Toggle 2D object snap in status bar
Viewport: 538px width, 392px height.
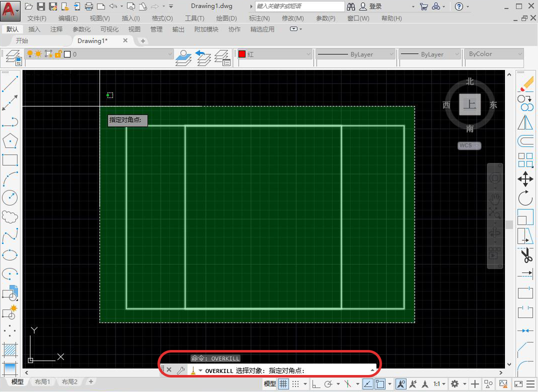pos(380,384)
